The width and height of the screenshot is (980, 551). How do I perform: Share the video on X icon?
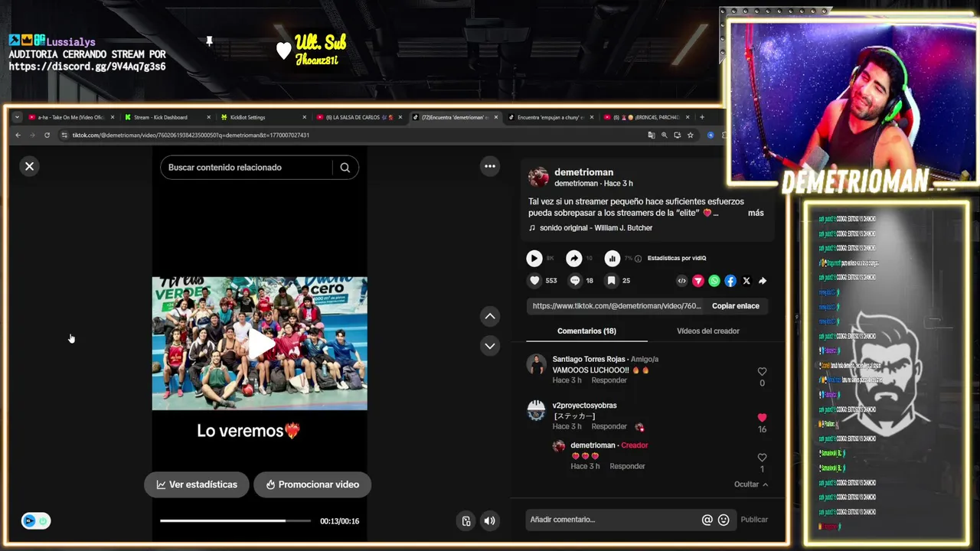746,281
